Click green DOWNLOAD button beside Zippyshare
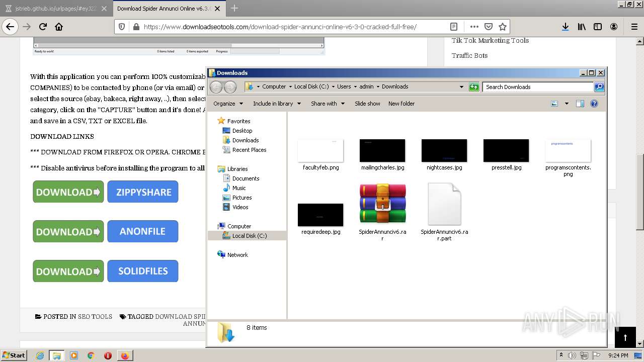 click(68, 192)
